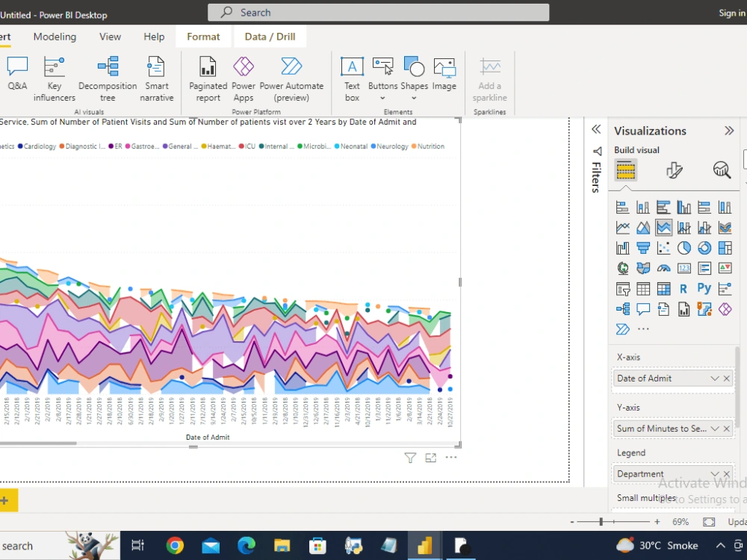Insert a Key influencers visual

click(x=54, y=79)
